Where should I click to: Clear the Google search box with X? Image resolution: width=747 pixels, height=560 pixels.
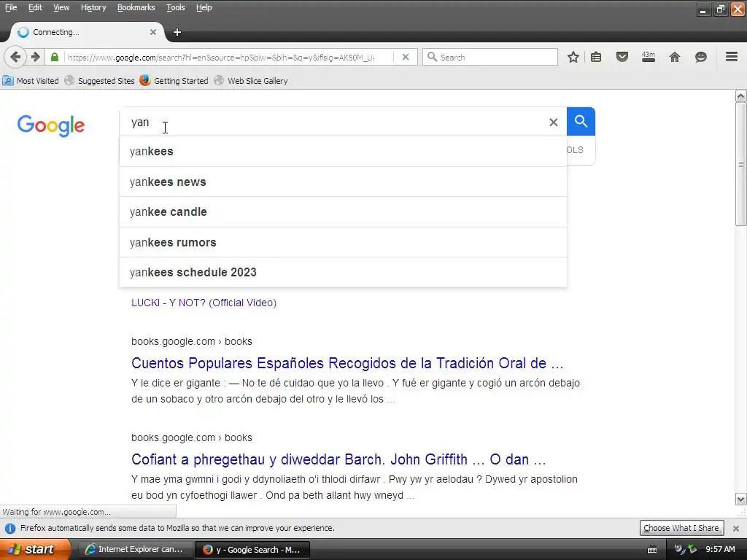pos(553,122)
